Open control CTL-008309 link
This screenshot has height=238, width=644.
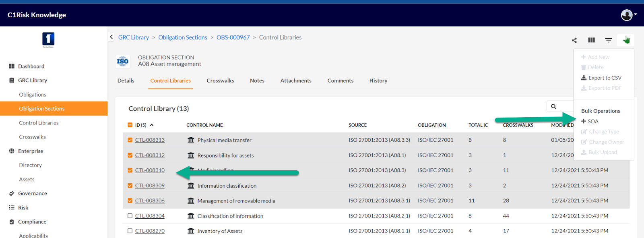[150, 186]
